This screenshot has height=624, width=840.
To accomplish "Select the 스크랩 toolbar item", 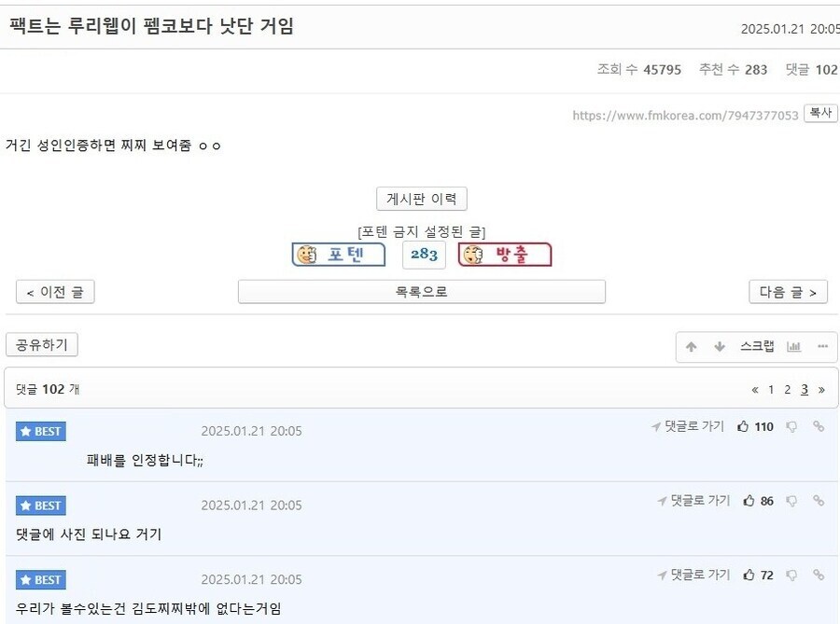I will click(x=759, y=346).
